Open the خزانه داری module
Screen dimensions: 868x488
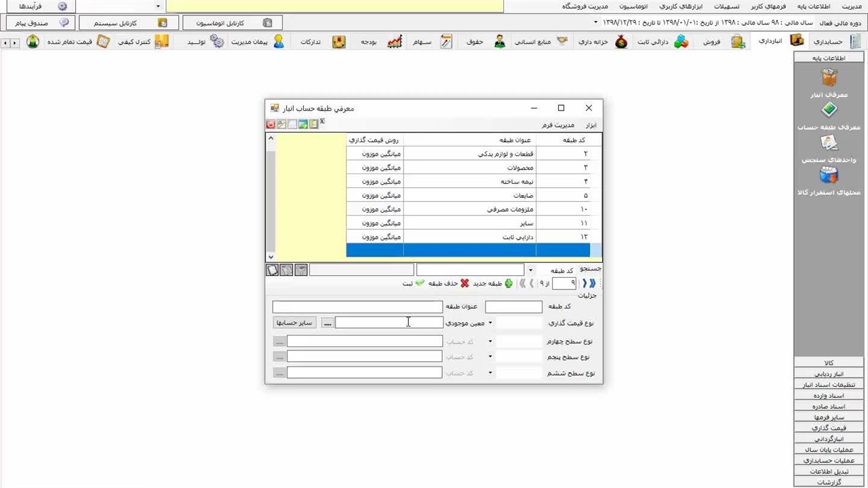point(602,42)
